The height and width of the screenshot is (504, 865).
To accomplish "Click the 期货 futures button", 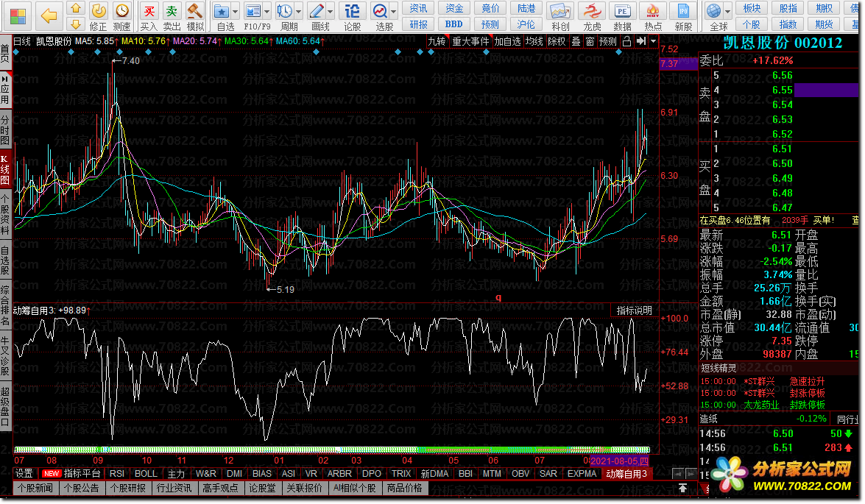I will coord(825,24).
